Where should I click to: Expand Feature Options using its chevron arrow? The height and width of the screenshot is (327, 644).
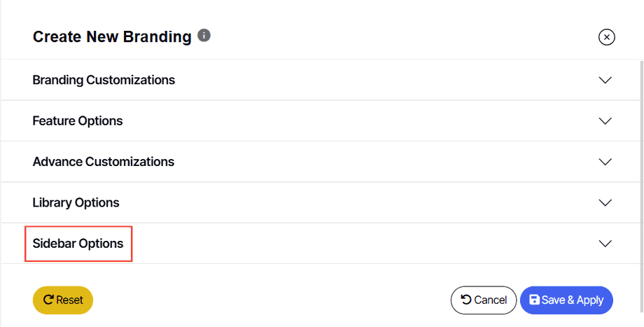[x=605, y=121]
